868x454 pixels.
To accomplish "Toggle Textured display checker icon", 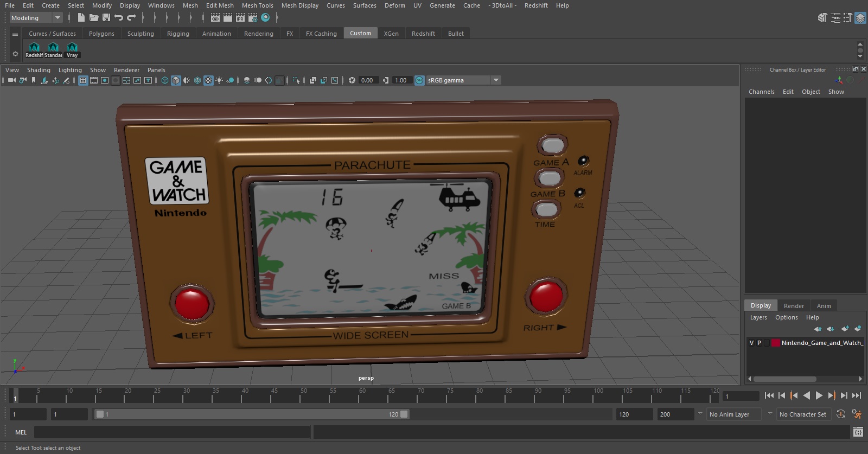I will point(208,80).
